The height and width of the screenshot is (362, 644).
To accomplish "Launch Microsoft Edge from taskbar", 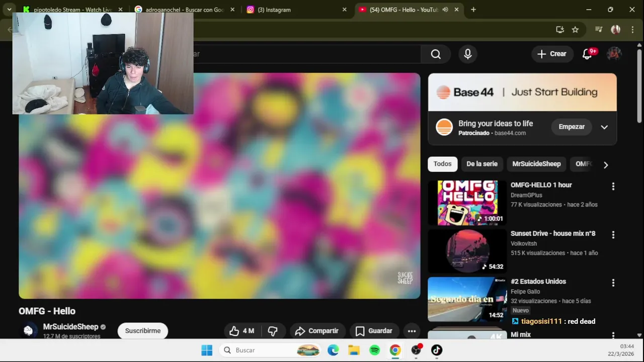I will coord(333,350).
